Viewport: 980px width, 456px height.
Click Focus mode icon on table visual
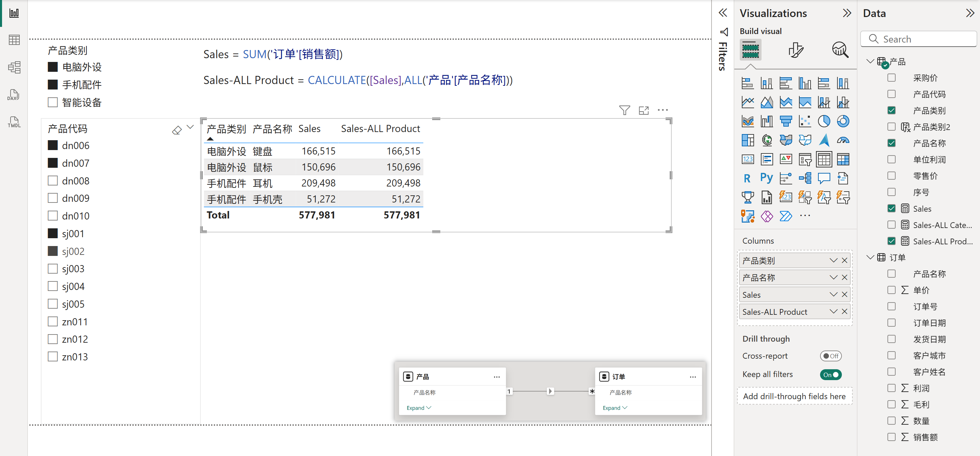coord(644,110)
